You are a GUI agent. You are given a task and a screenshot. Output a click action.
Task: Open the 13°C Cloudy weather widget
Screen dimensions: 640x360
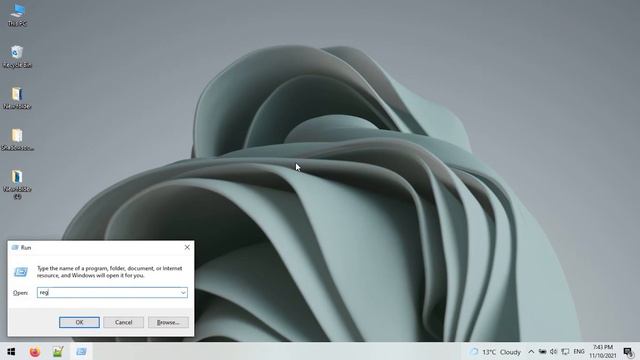click(496, 352)
